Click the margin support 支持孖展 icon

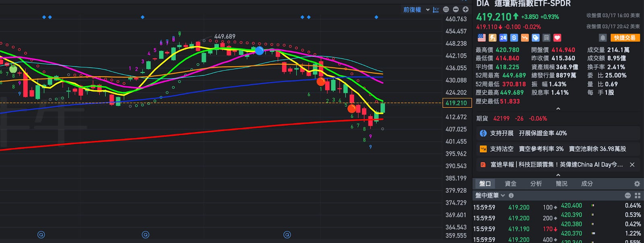click(x=483, y=133)
